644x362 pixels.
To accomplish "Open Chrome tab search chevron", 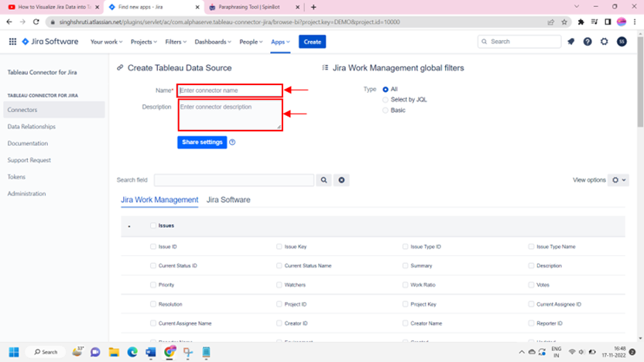I will 577,6.
